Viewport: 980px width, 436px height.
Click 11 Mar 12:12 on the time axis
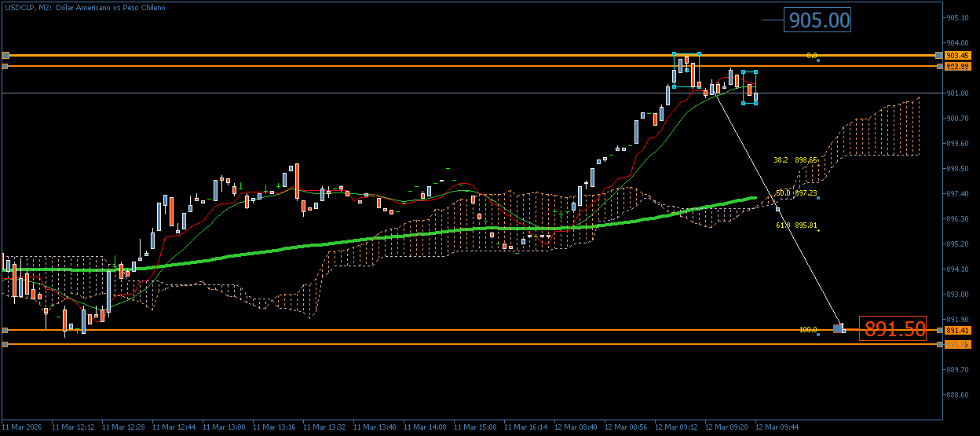73,427
